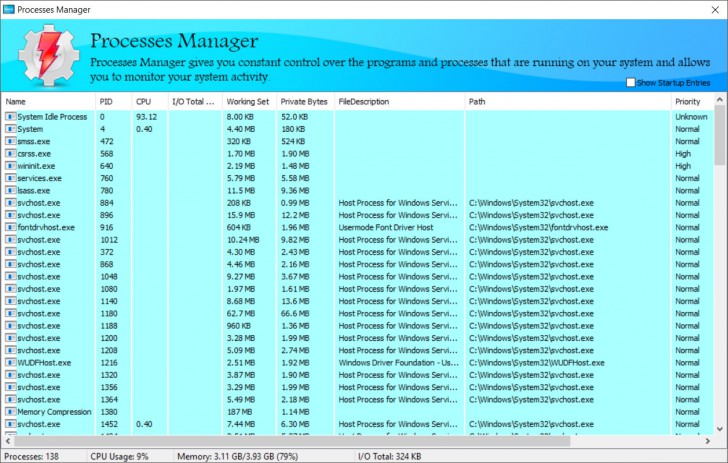Viewport: 728px width, 463px height.
Task: Click the fontdrvhost.exe path cell
Action: [x=539, y=227]
